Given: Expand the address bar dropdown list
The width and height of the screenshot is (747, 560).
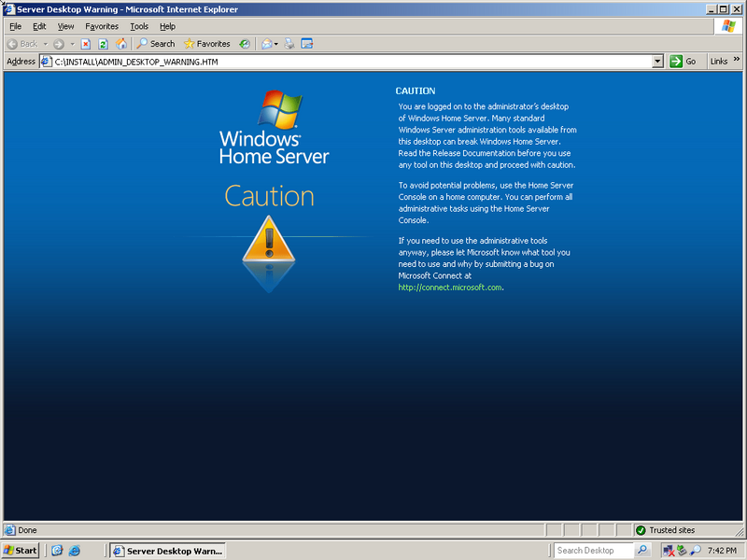Looking at the screenshot, I should tap(658, 62).
